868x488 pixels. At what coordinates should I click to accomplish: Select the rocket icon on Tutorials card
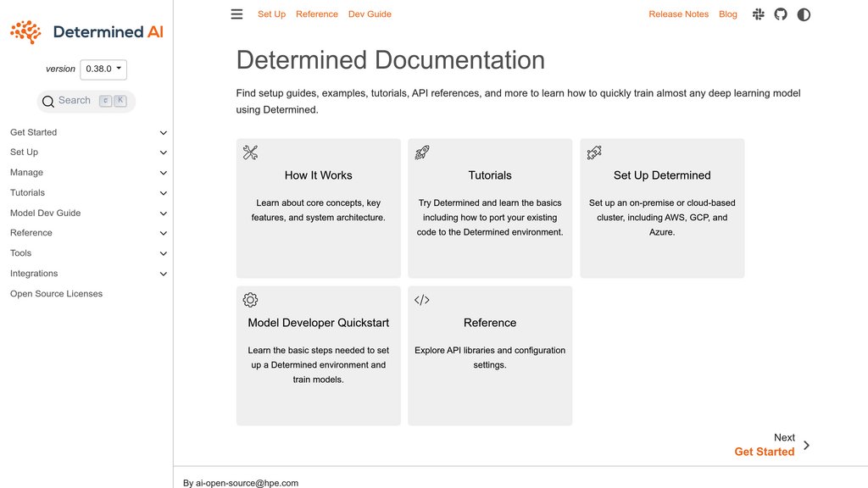point(422,152)
